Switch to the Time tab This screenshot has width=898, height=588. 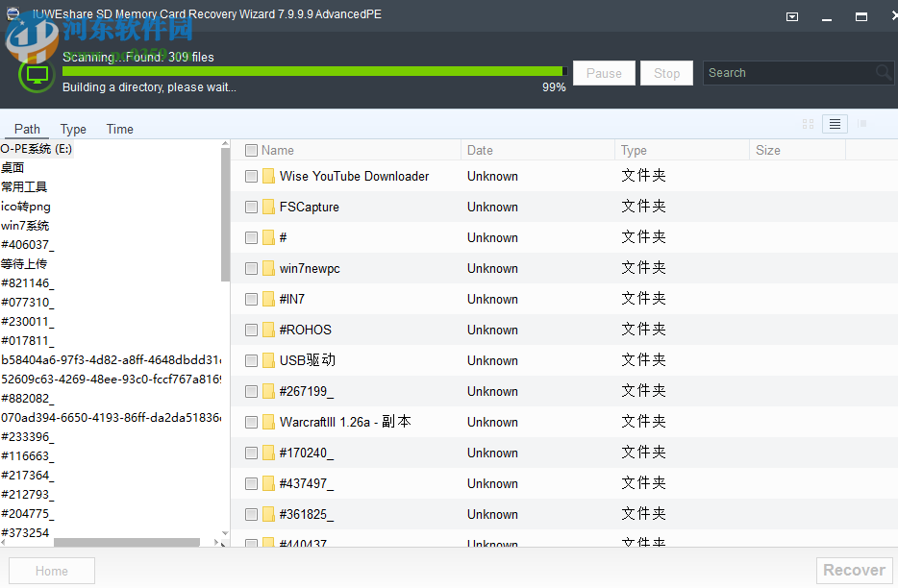point(119,128)
